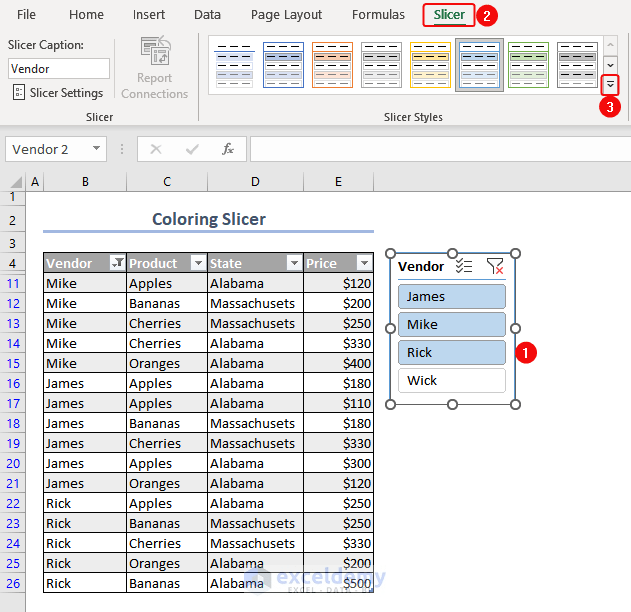Clear the filter in the Vendor slicer
The height and width of the screenshot is (612, 631).
tap(495, 266)
